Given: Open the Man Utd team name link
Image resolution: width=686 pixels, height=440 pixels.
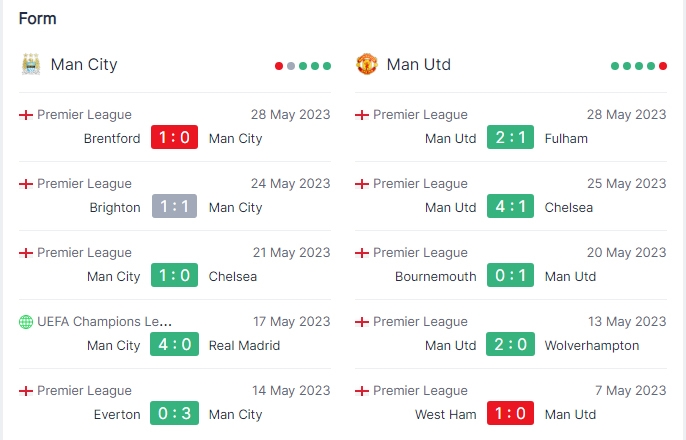Looking at the screenshot, I should click(419, 64).
